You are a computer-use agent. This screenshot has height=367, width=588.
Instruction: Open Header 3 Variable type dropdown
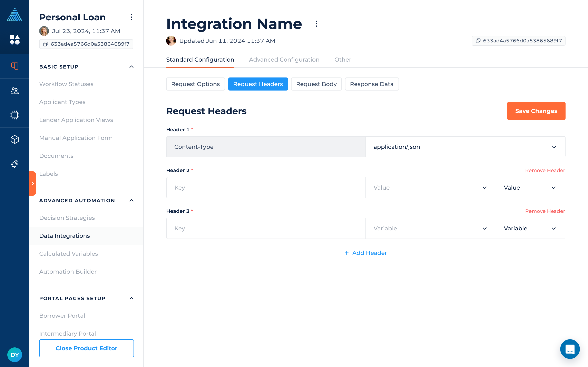click(x=530, y=228)
